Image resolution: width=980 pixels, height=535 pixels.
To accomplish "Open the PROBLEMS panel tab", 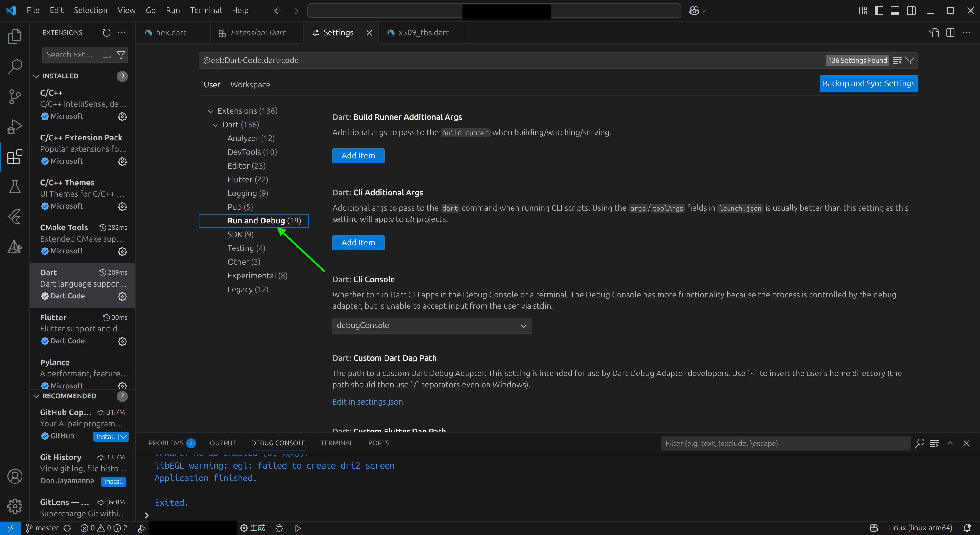I will [172, 443].
